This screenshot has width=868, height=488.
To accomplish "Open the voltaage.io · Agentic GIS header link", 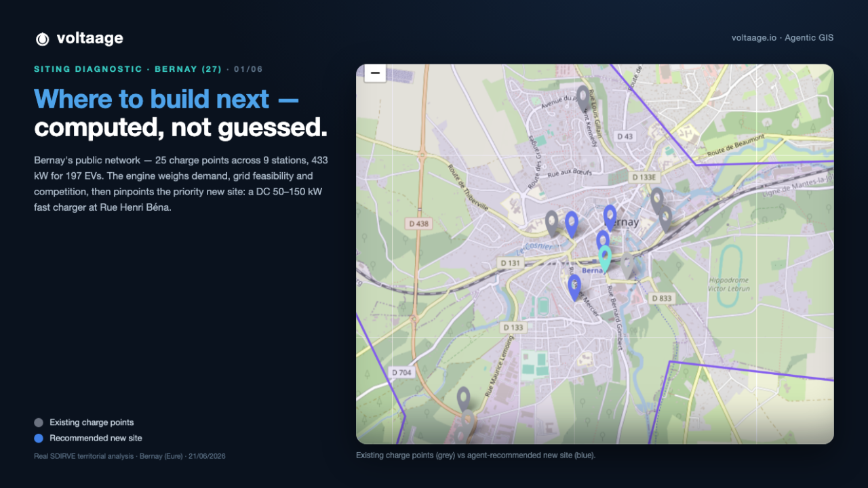I will coord(783,38).
